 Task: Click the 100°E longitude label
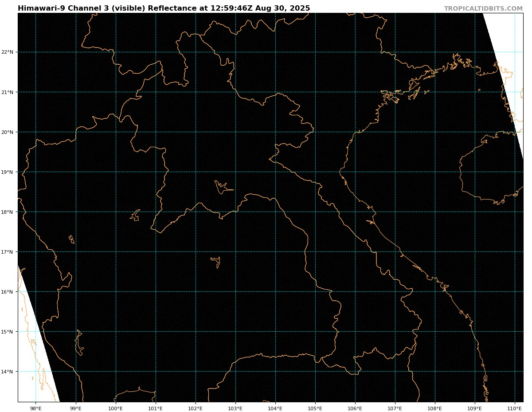click(x=116, y=408)
